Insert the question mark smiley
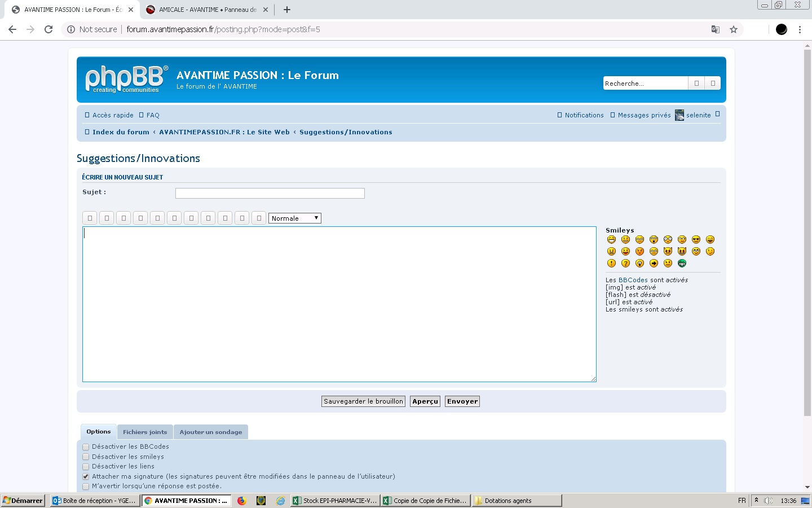Image resolution: width=812 pixels, height=508 pixels. coord(625,263)
